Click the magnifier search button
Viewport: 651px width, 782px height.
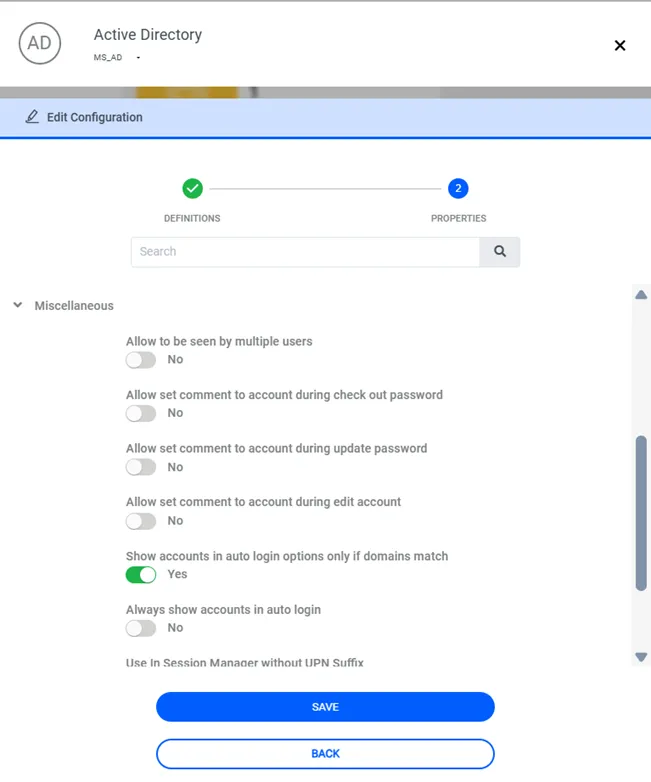pos(500,252)
